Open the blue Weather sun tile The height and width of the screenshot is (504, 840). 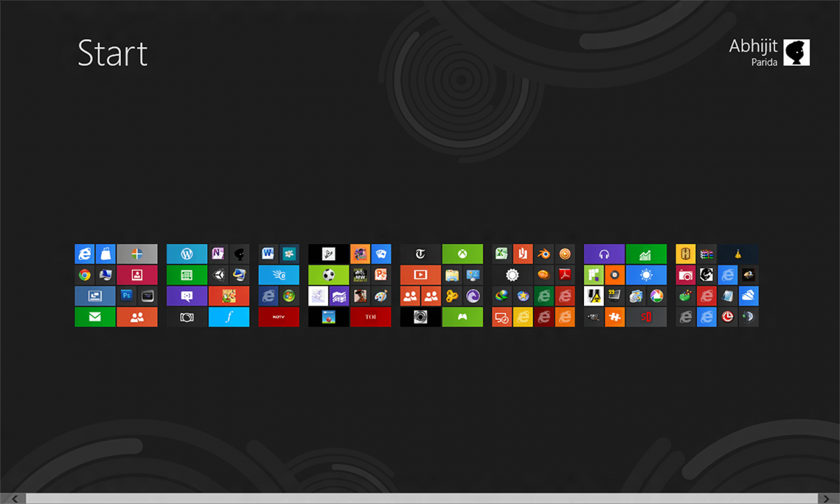point(646,275)
